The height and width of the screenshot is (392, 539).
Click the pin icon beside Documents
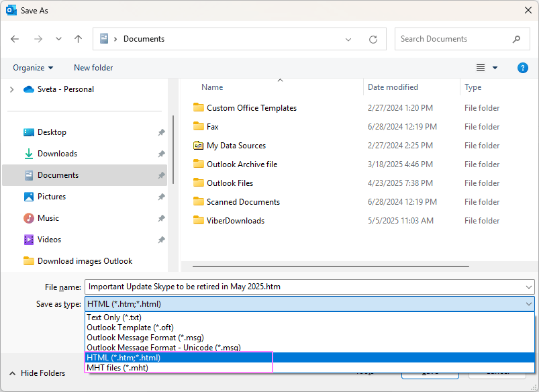(161, 175)
